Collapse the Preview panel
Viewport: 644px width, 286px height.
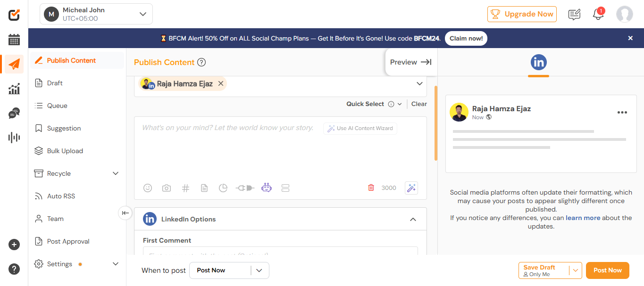(x=411, y=62)
